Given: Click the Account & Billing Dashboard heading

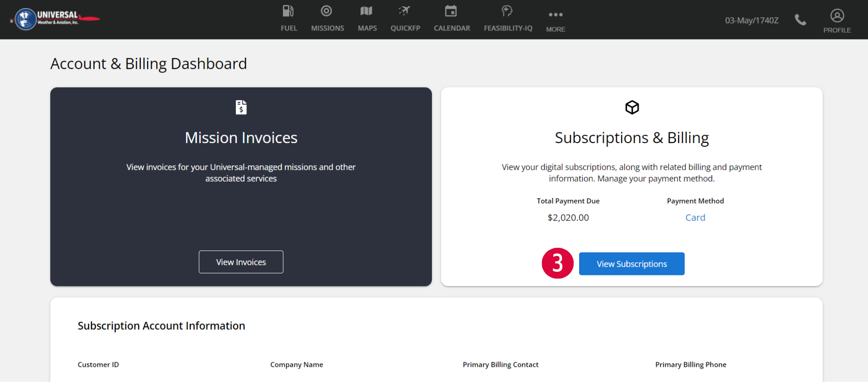Looking at the screenshot, I should point(149,64).
